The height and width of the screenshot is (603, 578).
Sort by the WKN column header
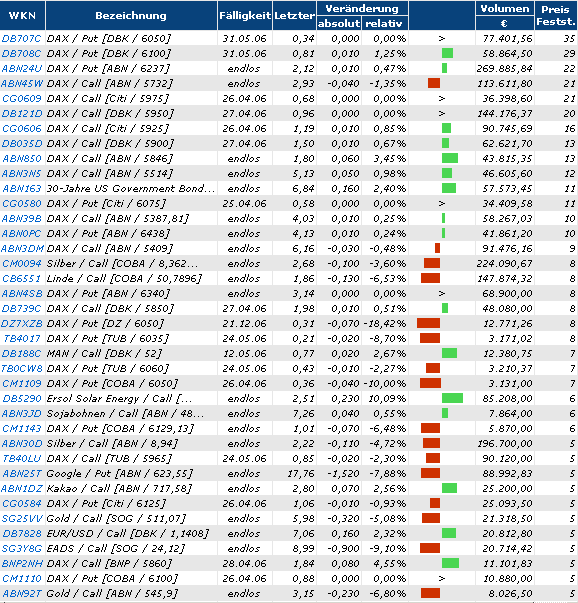coord(22,15)
